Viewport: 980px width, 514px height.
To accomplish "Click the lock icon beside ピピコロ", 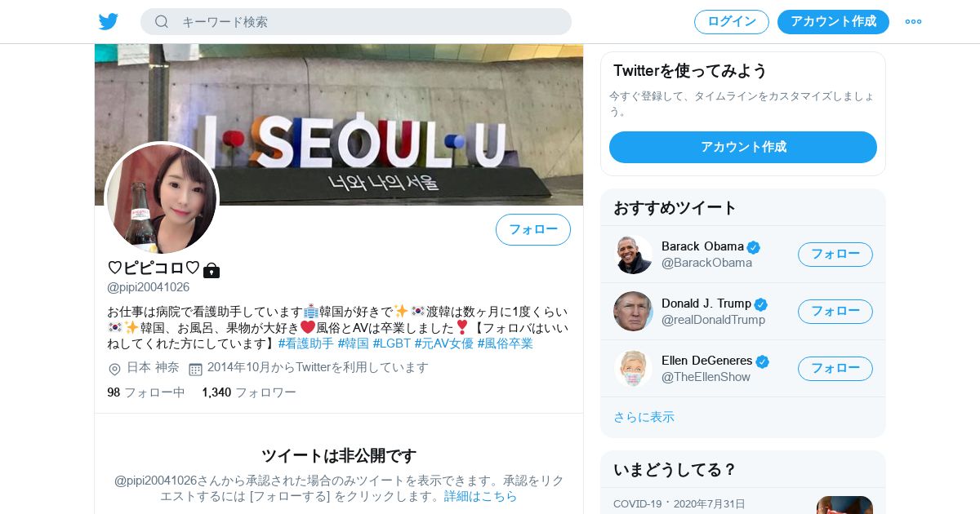I will coord(212,270).
